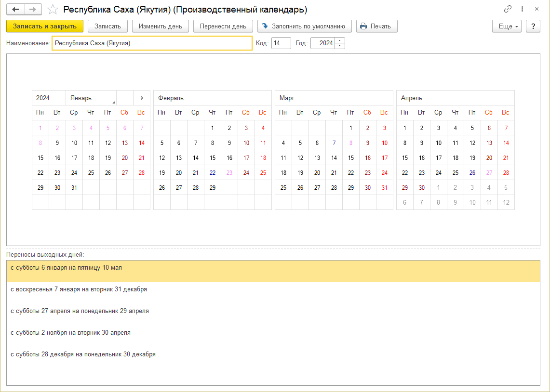This screenshot has width=550, height=392.
Task: Print the calendar with 'Печать'
Action: [x=377, y=26]
